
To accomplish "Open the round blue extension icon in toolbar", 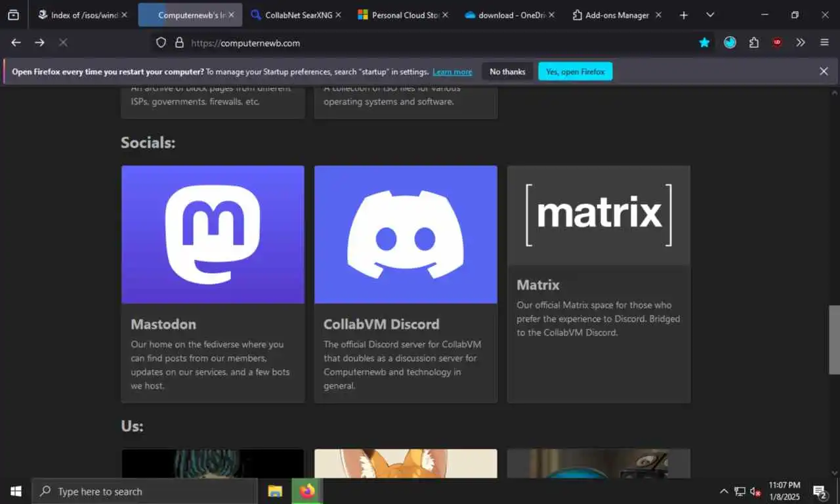I will click(x=730, y=43).
